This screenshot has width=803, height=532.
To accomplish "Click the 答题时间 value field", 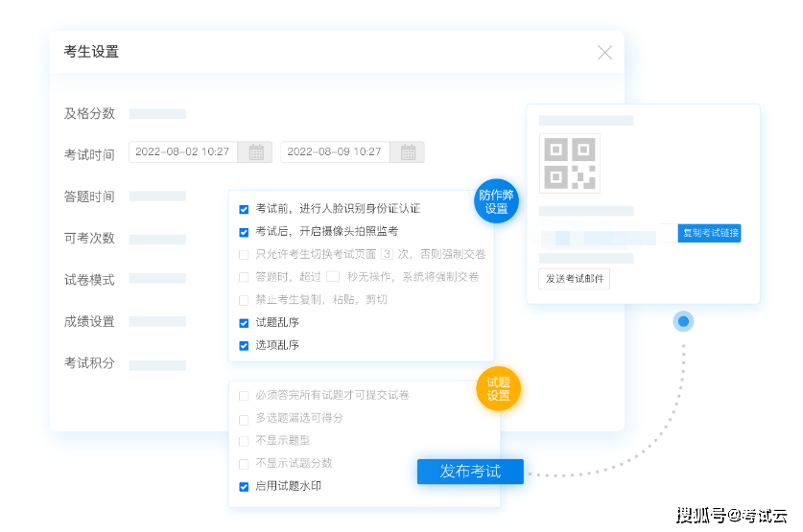I will pos(157,197).
